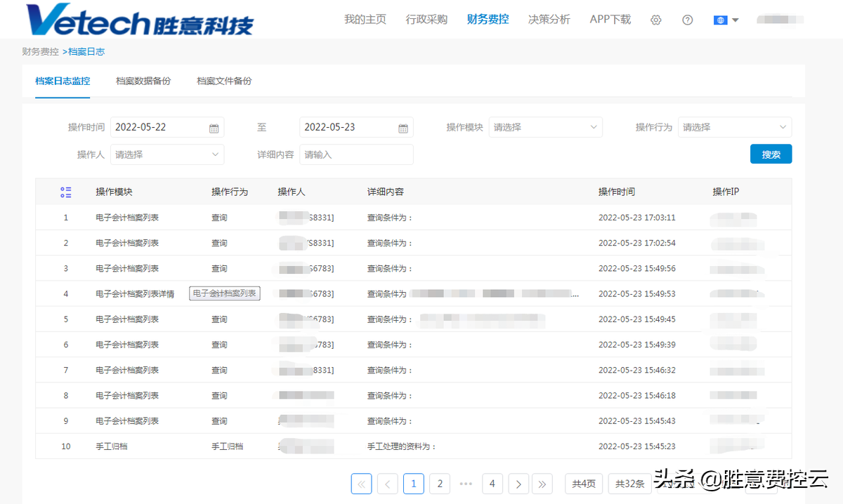Click timestamp 2022-05-23 17:02:54

click(x=637, y=243)
